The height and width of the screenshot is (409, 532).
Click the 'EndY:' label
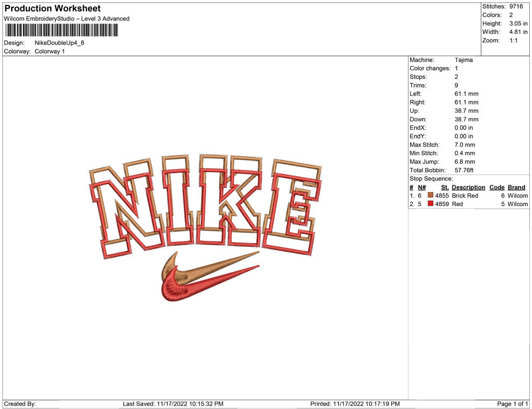pyautogui.click(x=418, y=136)
